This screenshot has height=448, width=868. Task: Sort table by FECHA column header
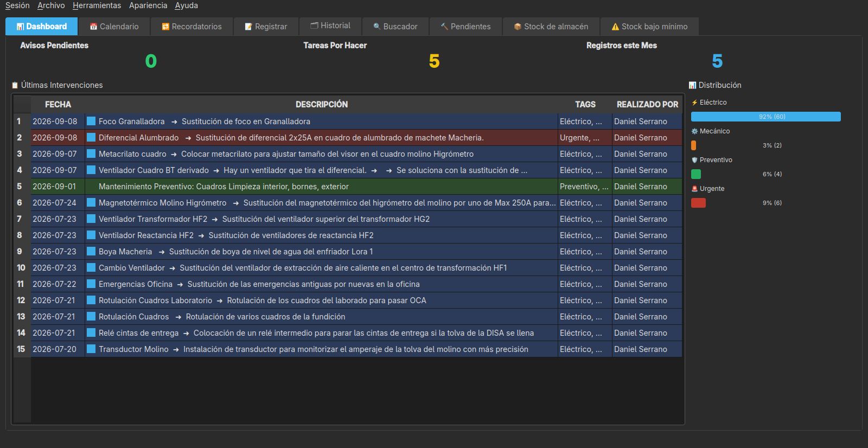tap(58, 105)
